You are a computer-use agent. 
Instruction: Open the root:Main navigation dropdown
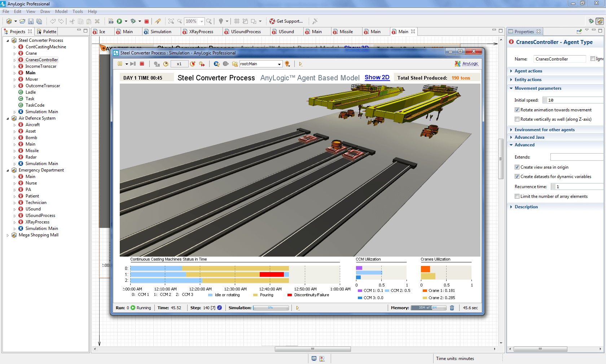pos(280,64)
